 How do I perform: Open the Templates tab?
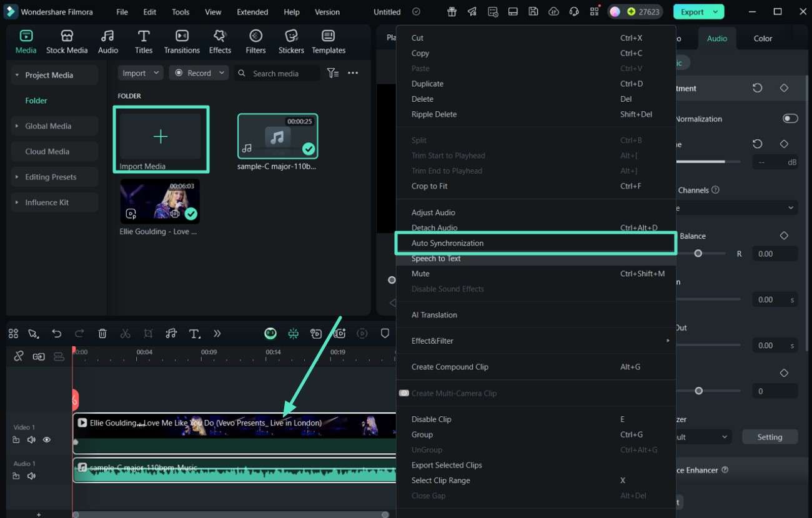pyautogui.click(x=329, y=42)
